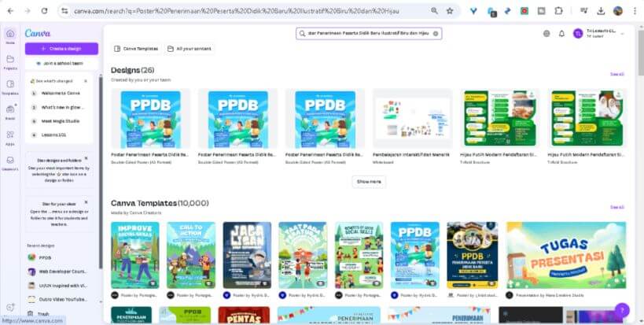644x325 pixels.
Task: Click the Canva search input field
Action: 369,34
